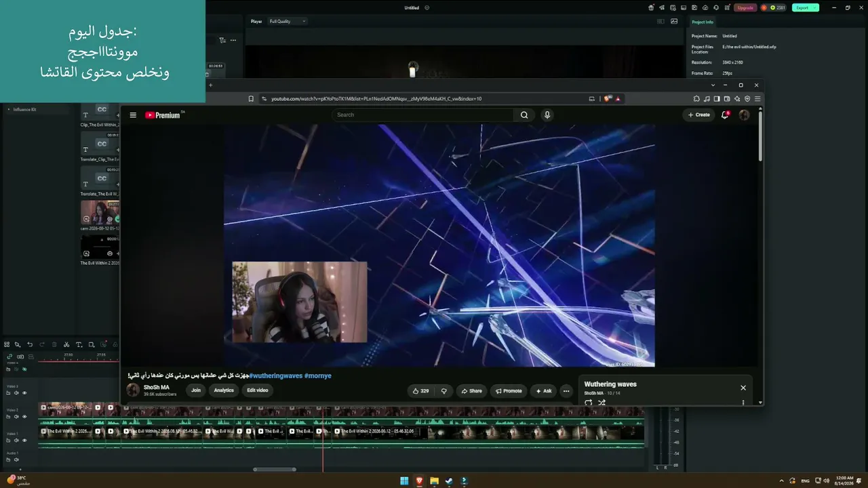Open a new browser tab

pyautogui.click(x=210, y=85)
